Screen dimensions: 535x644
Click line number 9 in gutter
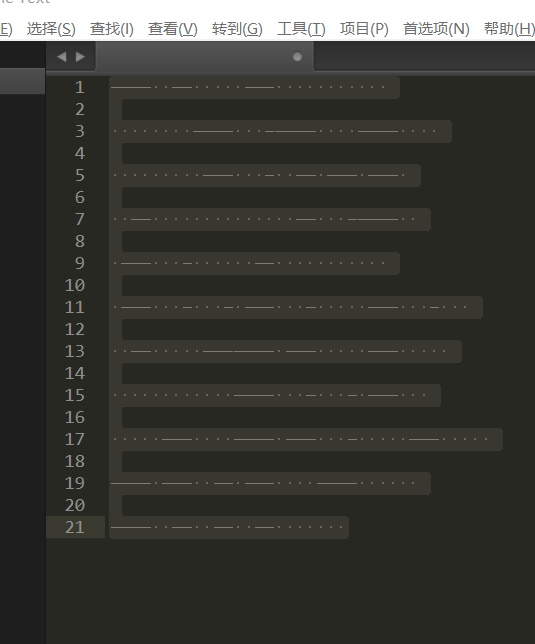coord(80,263)
